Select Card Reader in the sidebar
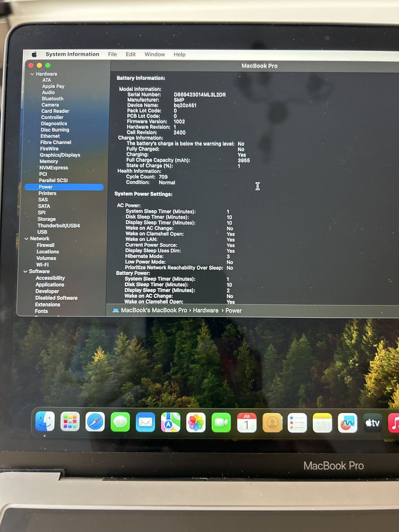The image size is (399, 532). click(x=55, y=111)
